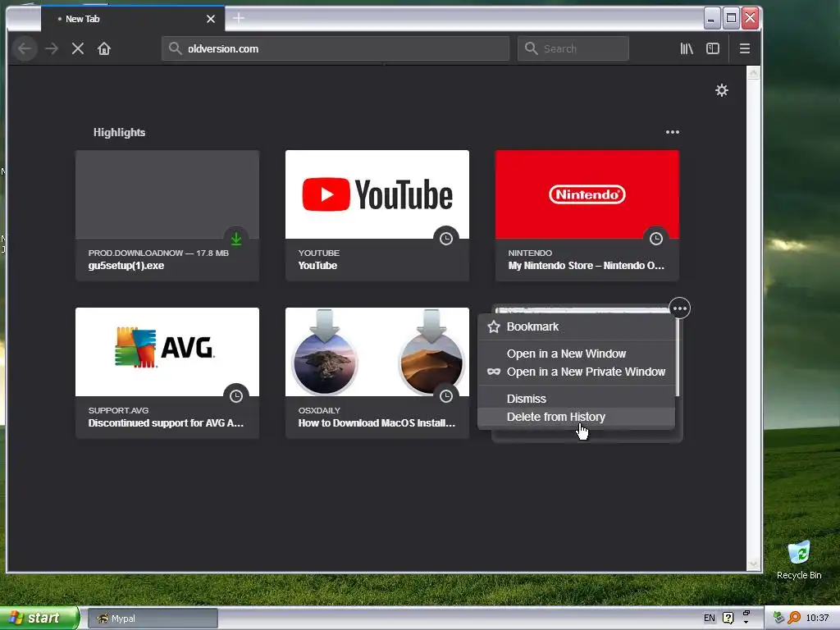Click the back navigation arrow
Viewport: 840px width, 630px height.
[x=24, y=48]
